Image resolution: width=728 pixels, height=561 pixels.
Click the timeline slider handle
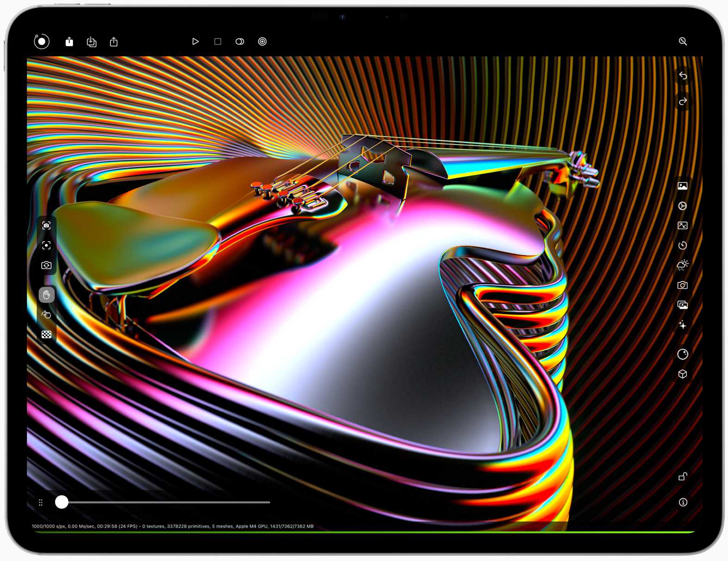(x=61, y=502)
